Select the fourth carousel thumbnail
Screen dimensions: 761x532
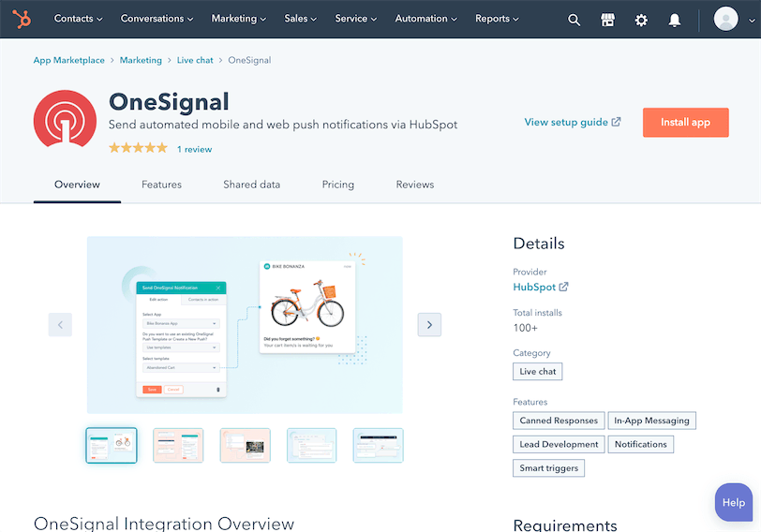[x=311, y=445]
